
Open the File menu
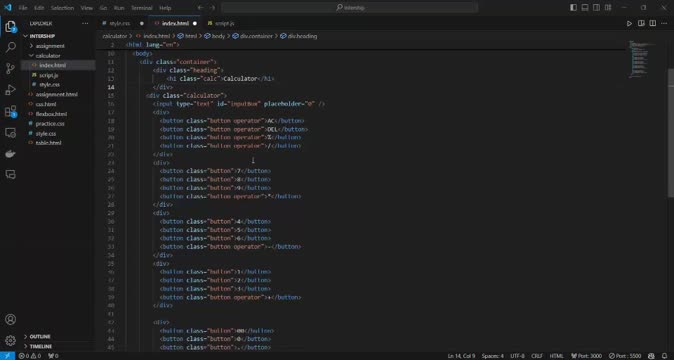pos(22,8)
